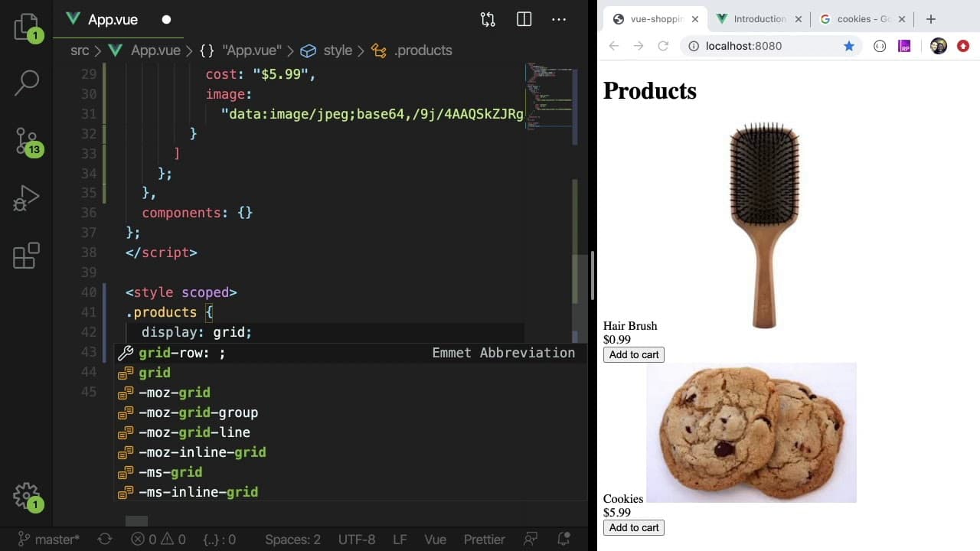
Task: Open the Search view in activity bar
Action: tap(27, 83)
